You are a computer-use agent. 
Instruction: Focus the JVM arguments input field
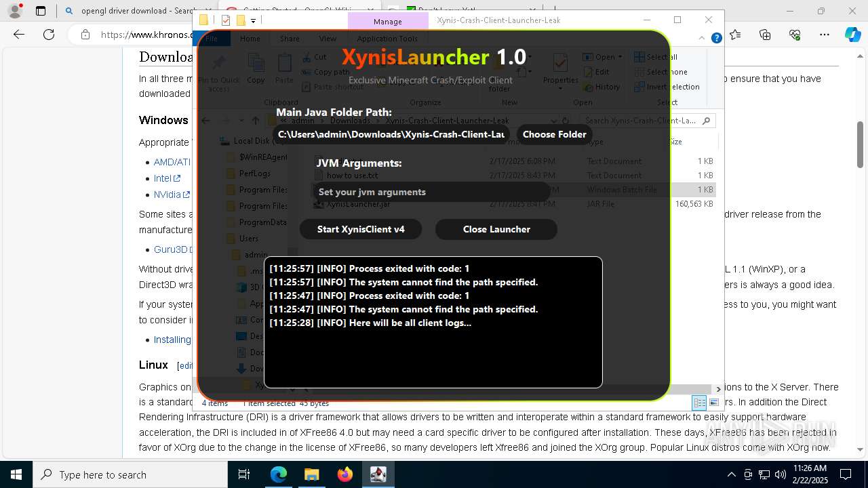click(431, 192)
